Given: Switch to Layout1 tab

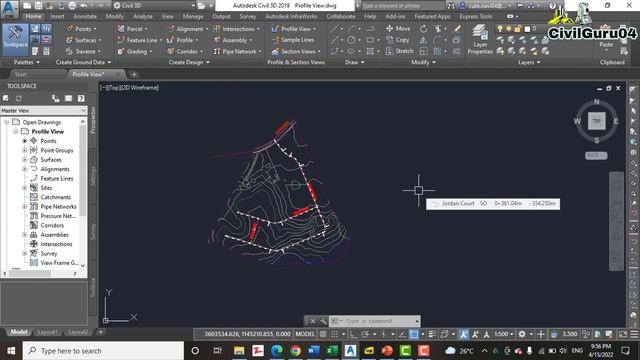Looking at the screenshot, I should point(47,332).
